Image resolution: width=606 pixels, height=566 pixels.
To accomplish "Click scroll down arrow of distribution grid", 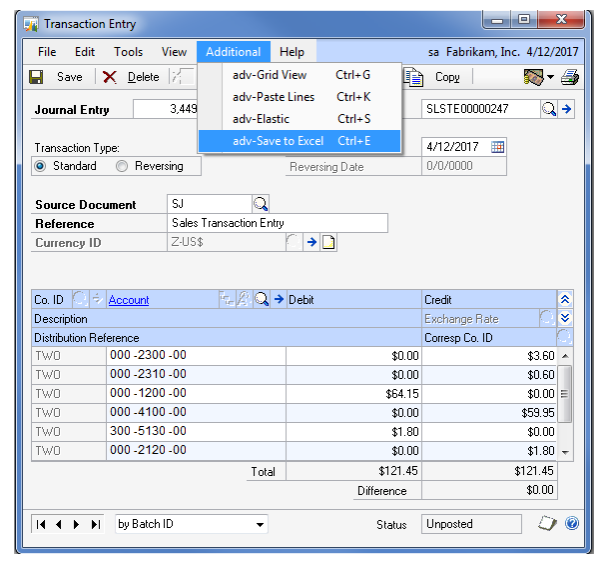I will pyautogui.click(x=565, y=452).
